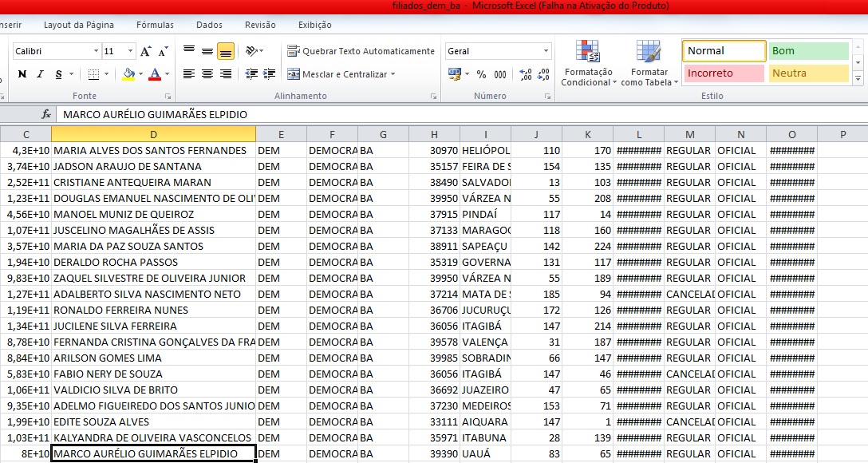
Task: Open the font size 11 dropdown
Action: point(131,51)
